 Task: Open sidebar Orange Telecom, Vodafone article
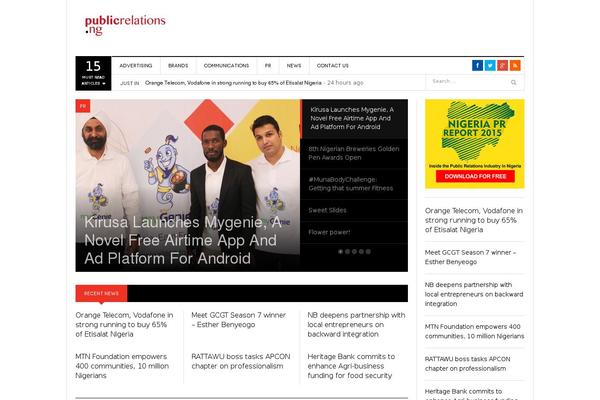tap(474, 220)
